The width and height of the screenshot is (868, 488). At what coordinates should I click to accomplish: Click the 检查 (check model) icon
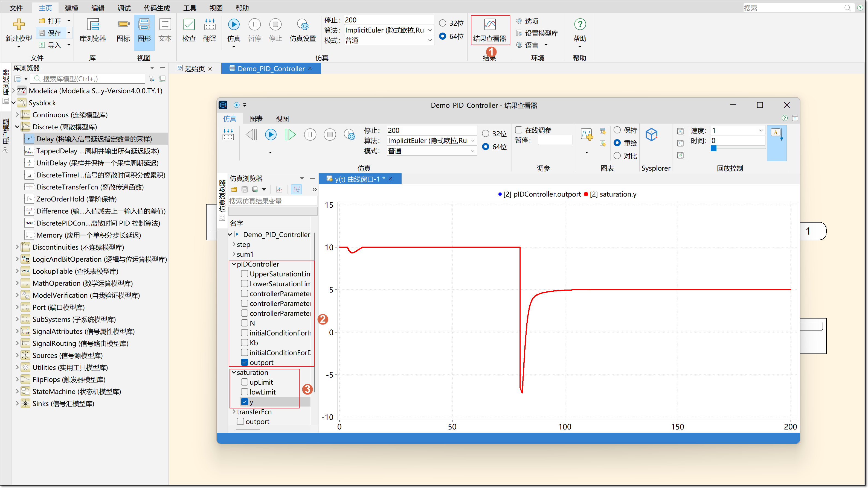click(x=189, y=25)
